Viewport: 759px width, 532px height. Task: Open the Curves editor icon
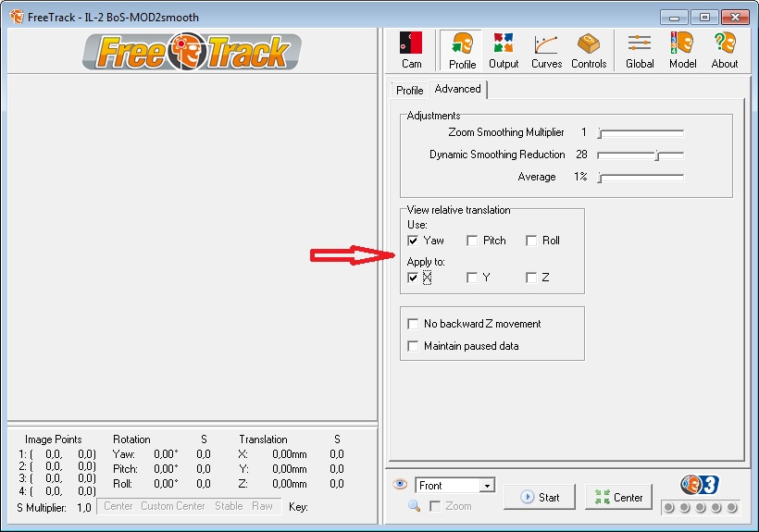click(546, 50)
